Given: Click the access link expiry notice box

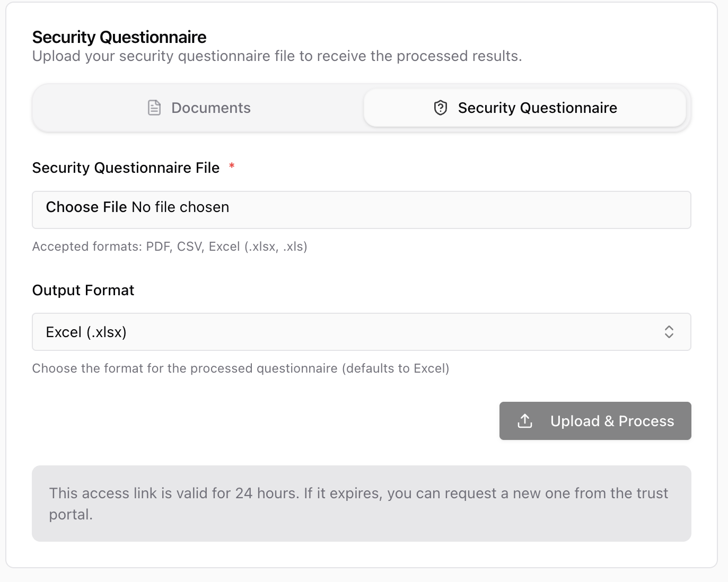Looking at the screenshot, I should (362, 503).
